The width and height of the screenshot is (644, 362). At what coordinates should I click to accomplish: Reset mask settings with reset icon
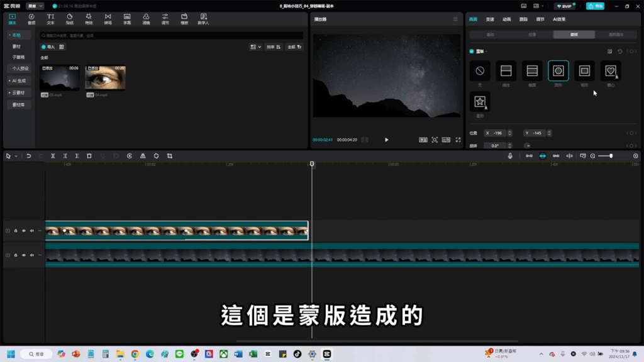coord(619,52)
